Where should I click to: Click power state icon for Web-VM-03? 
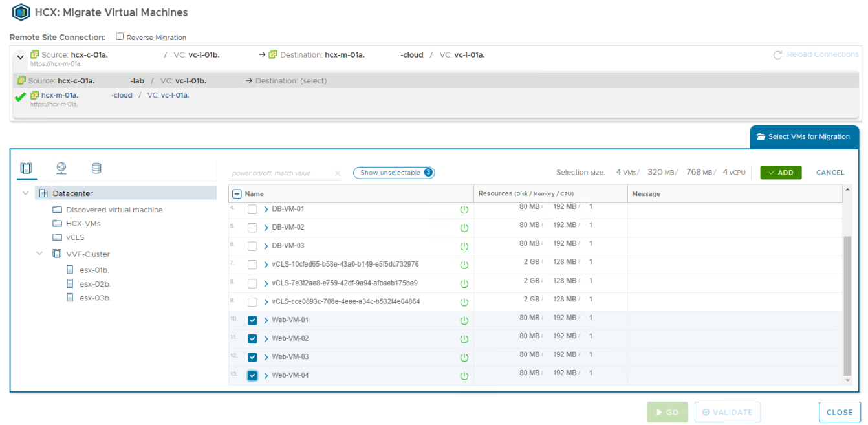[464, 358]
